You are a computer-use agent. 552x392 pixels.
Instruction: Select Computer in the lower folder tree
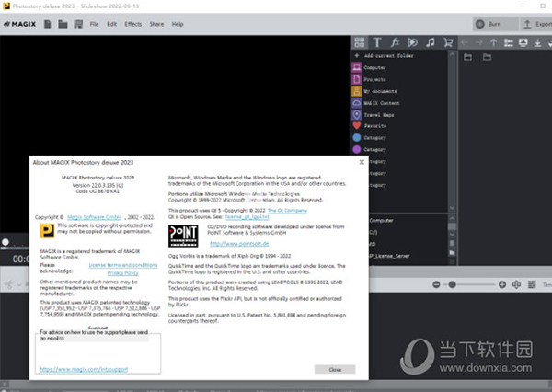click(x=381, y=221)
